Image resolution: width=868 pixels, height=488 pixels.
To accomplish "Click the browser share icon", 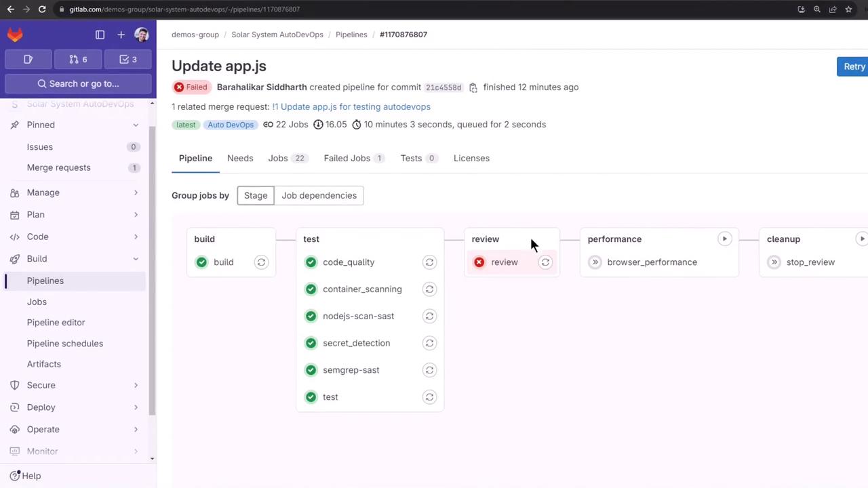I will [x=833, y=9].
